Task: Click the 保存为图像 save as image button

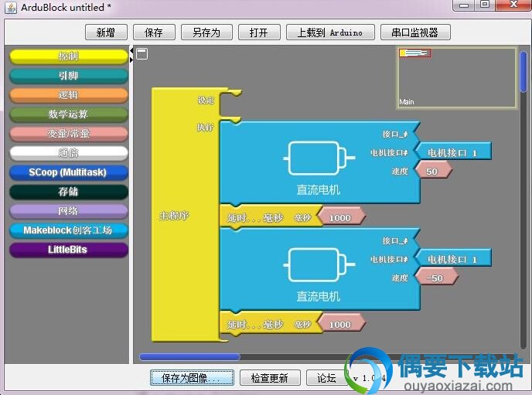Action: 192,378
